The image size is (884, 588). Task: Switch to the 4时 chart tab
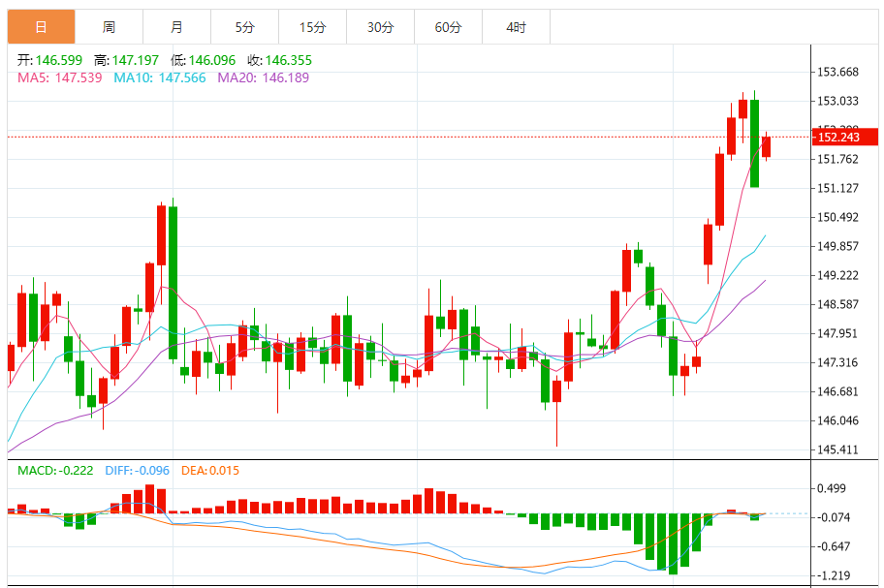point(516,27)
